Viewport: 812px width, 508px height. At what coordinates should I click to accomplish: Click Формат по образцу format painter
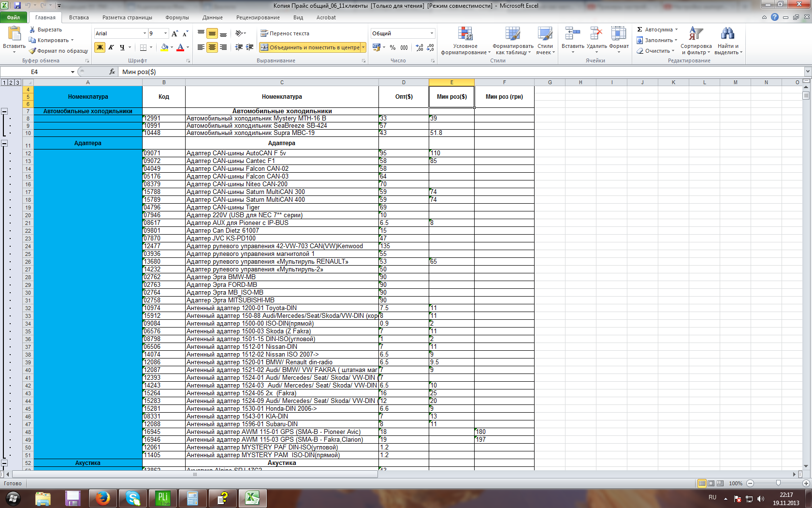point(58,51)
